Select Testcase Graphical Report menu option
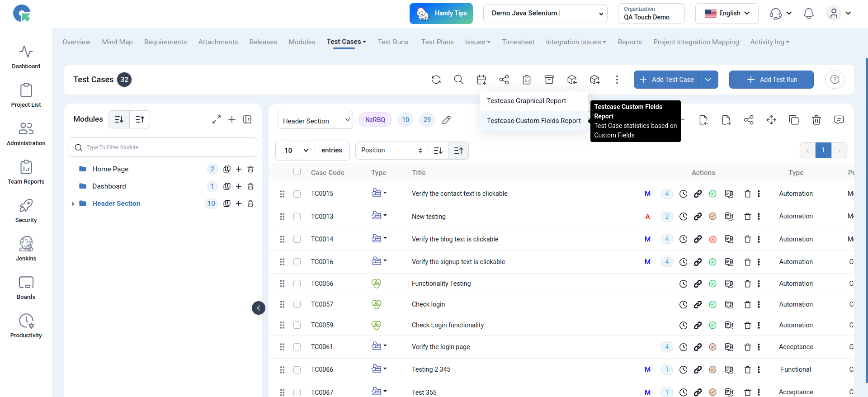868x397 pixels. tap(526, 101)
